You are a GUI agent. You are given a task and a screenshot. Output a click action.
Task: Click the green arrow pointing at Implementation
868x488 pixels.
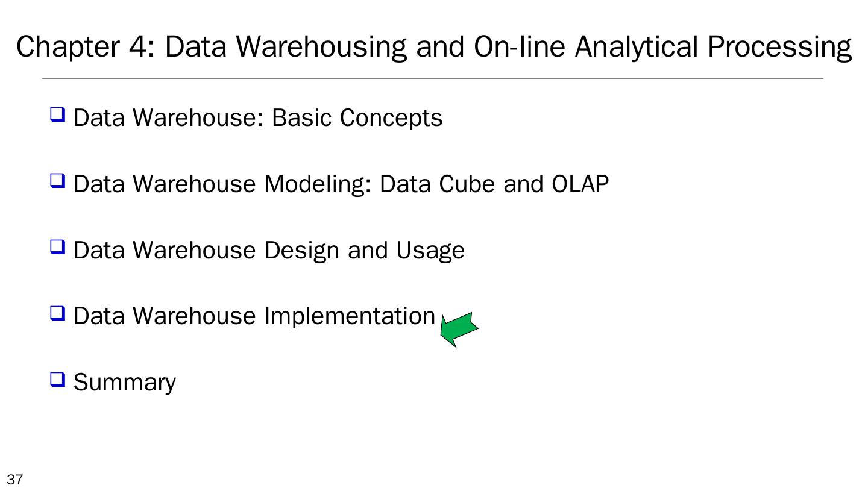pyautogui.click(x=459, y=329)
